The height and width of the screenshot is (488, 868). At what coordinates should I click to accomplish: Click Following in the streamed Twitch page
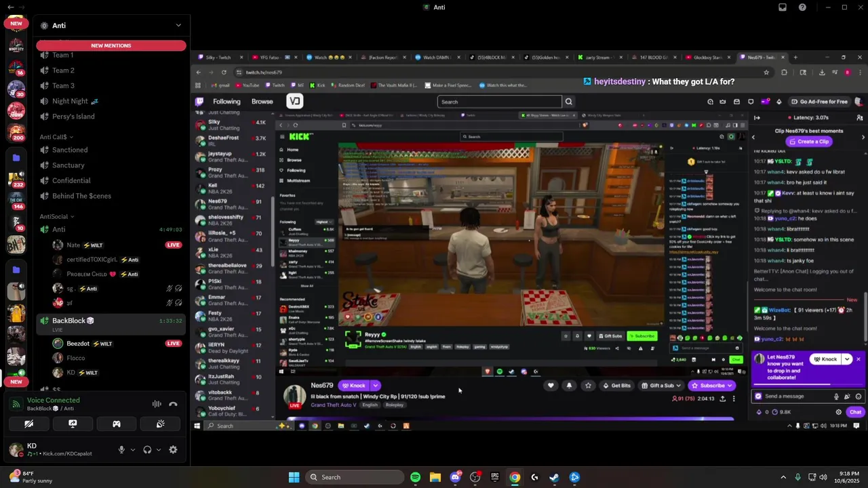226,102
